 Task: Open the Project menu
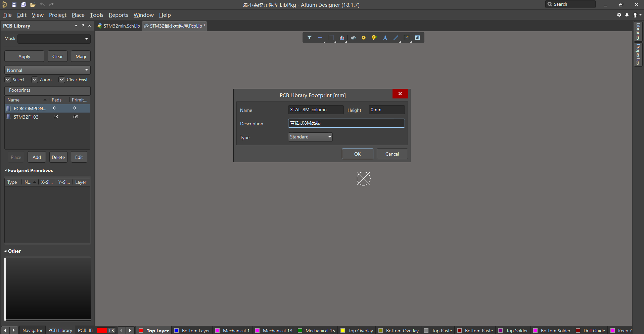pos(58,15)
